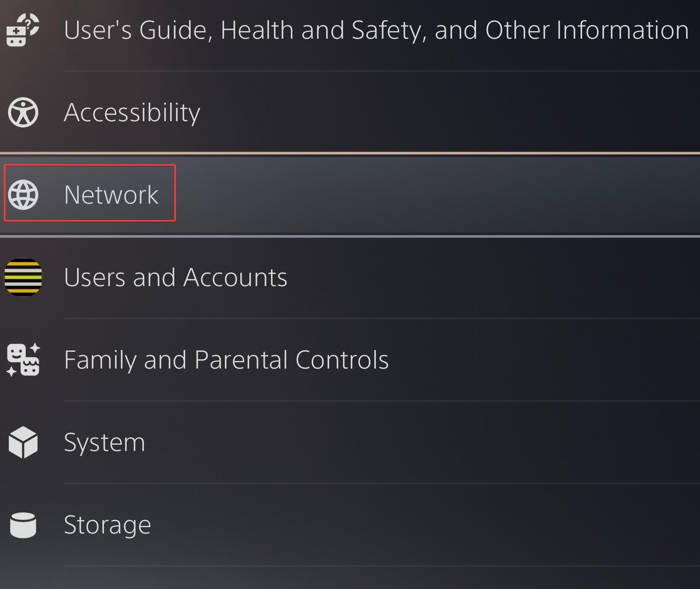This screenshot has height=589, width=700.
Task: Select the Network menu label
Action: tap(111, 195)
